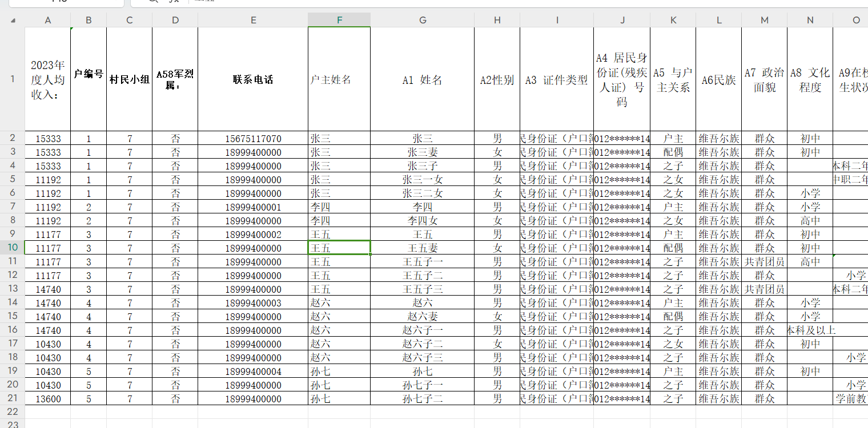The image size is (868, 428).
Task: Click header cell 'A3 证件类型'
Action: click(557, 79)
